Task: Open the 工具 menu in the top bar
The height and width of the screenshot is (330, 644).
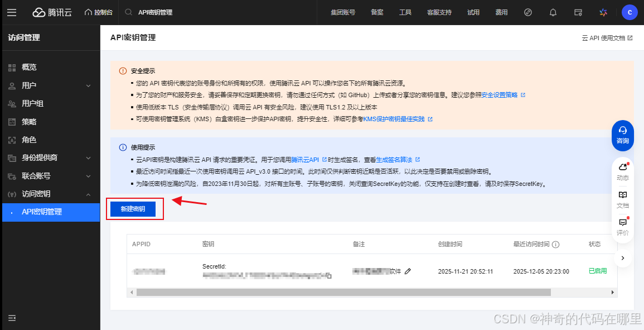Action: [x=405, y=12]
